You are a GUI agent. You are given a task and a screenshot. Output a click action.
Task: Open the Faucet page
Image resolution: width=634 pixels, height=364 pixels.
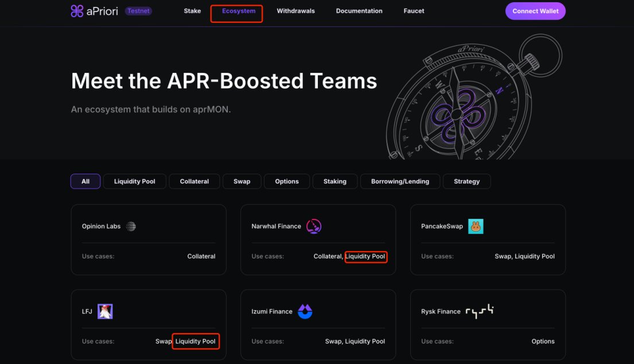(414, 11)
